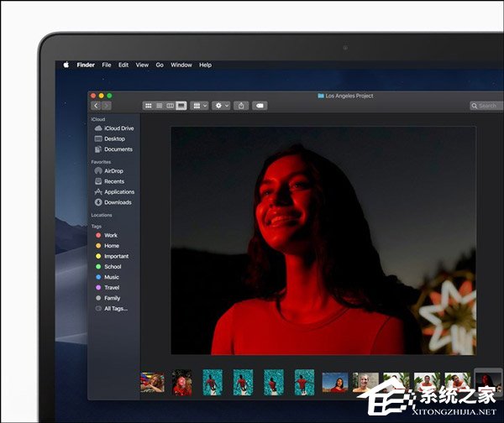Image resolution: width=504 pixels, height=423 pixels.
Task: Select the gray Family tag
Action: (x=108, y=298)
